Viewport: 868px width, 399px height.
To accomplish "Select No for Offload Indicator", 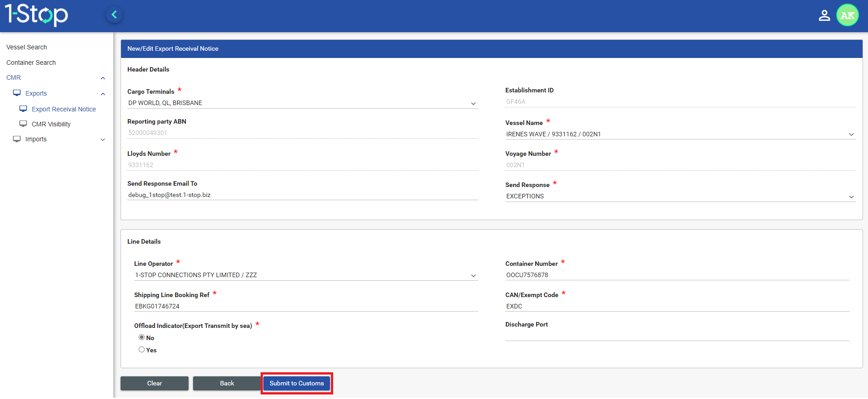I will [142, 337].
